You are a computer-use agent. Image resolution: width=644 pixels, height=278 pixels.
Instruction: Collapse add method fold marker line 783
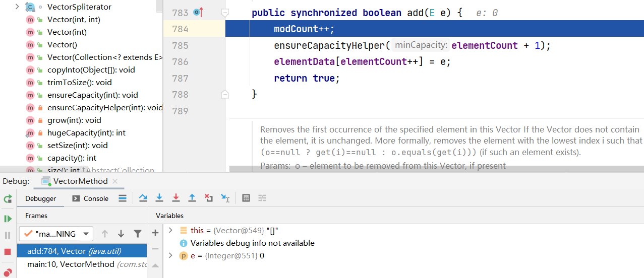[225, 12]
